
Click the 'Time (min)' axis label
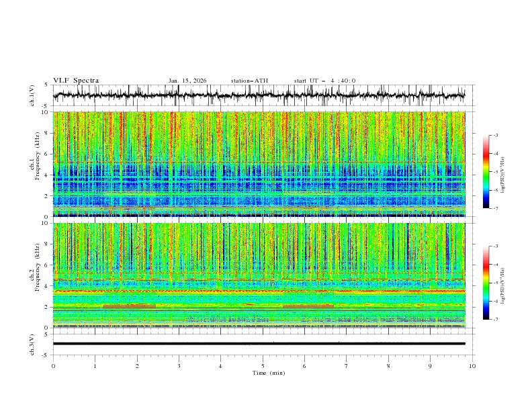[x=269, y=373]
